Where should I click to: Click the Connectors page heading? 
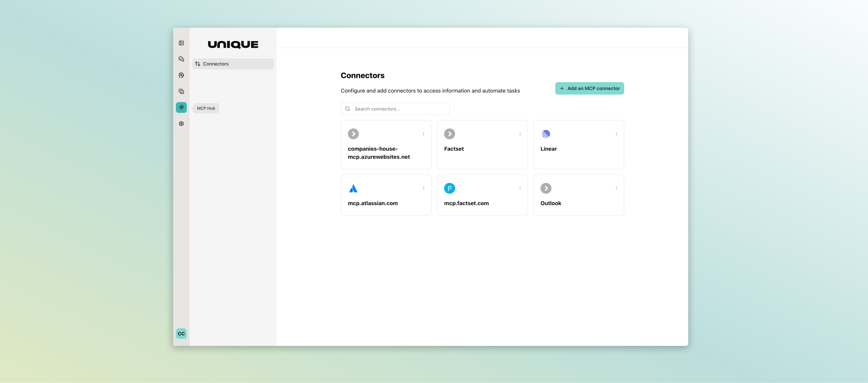362,76
